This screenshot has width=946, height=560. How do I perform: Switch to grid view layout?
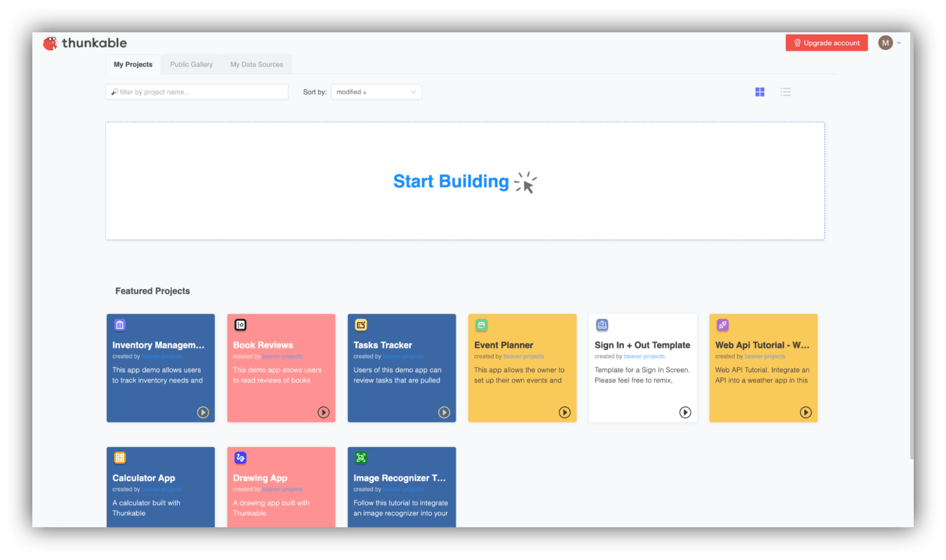point(760,92)
